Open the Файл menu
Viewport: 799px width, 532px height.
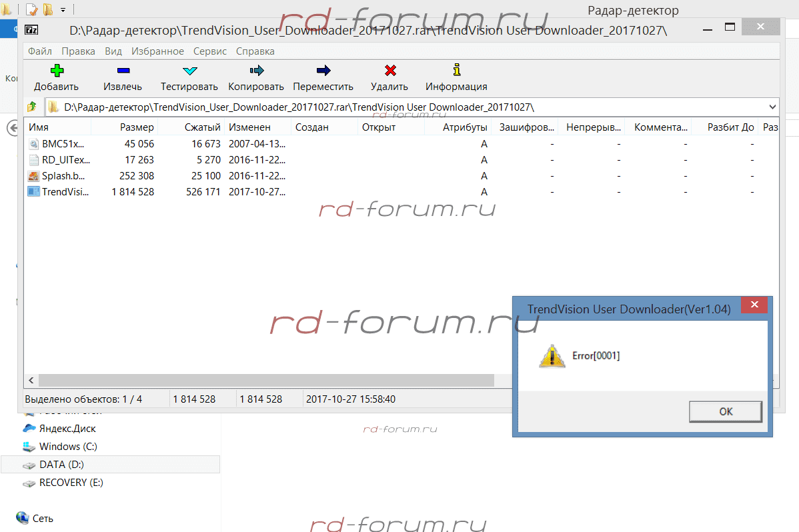point(40,51)
